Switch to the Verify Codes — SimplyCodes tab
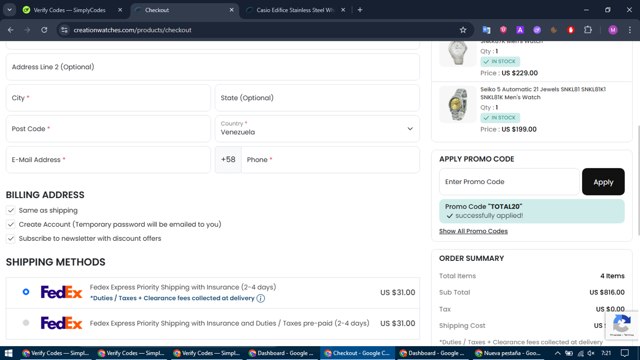Screen dimensions: 640x360 point(69,10)
